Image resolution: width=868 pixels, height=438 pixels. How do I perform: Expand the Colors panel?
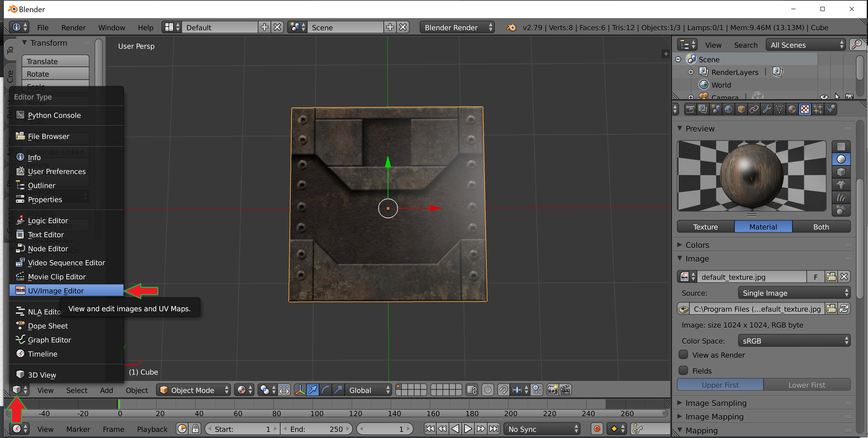(697, 245)
